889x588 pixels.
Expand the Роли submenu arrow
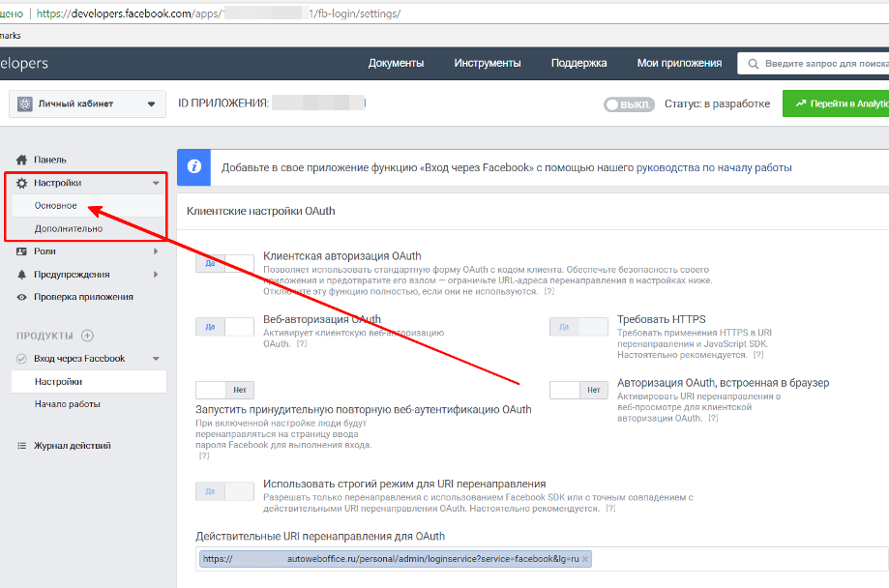(156, 251)
